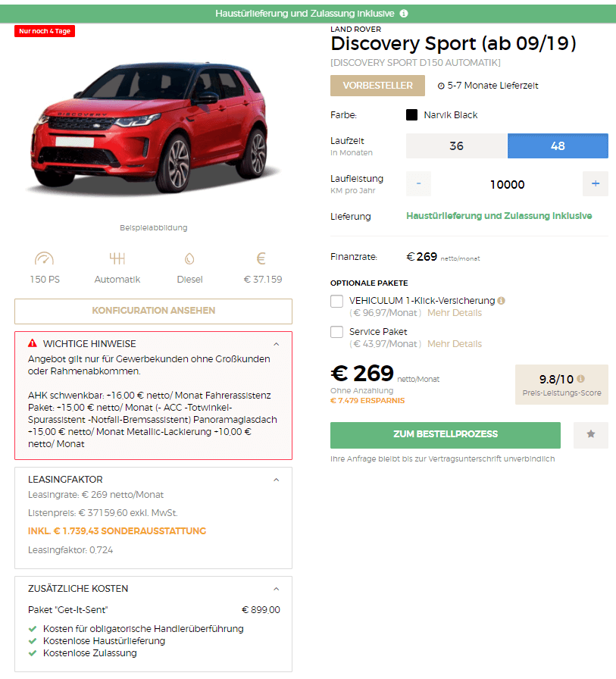This screenshot has width=616, height=679.
Task: Enable VEHICULUM 1-Klick-Versicherung checkbox
Action: (x=336, y=301)
